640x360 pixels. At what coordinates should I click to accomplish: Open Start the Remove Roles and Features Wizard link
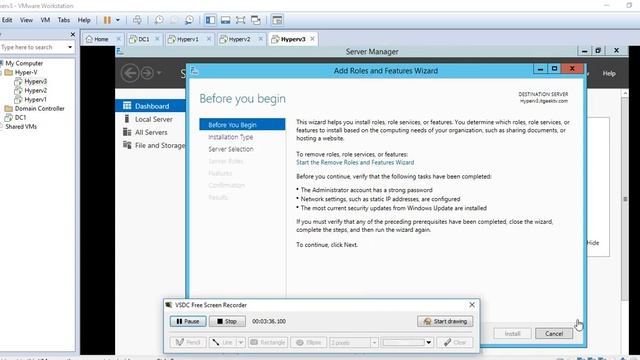coord(355,162)
